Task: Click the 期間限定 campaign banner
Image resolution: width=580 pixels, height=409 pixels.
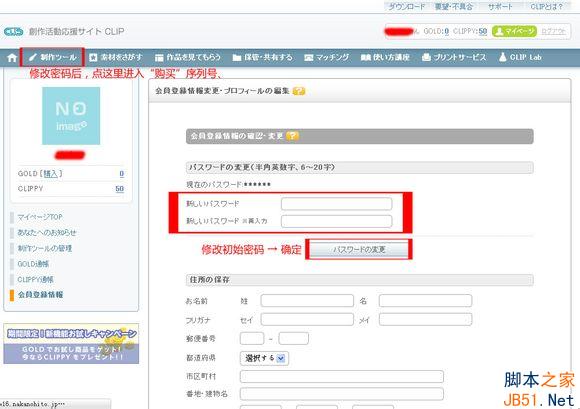Action: click(x=71, y=344)
